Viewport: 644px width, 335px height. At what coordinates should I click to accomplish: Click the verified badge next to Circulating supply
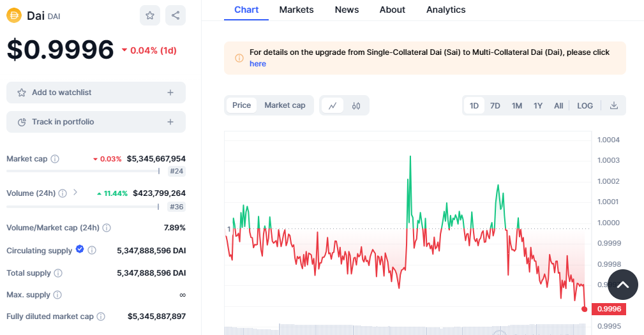tap(80, 249)
